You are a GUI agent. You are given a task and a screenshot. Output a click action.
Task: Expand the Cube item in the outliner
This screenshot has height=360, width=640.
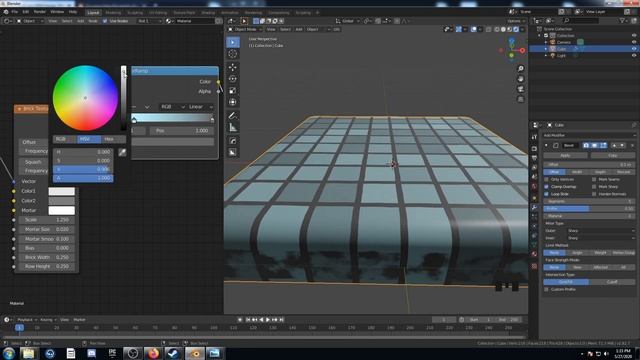pyautogui.click(x=546, y=49)
